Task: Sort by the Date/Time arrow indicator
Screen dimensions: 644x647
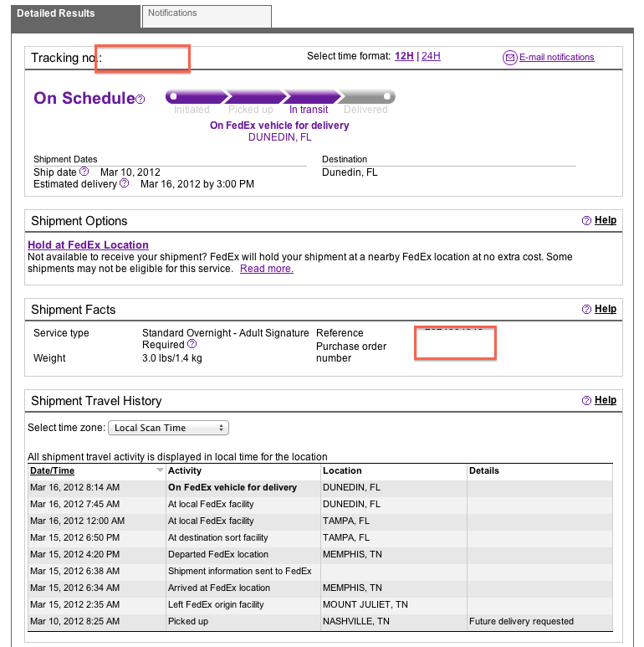Action: (160, 470)
